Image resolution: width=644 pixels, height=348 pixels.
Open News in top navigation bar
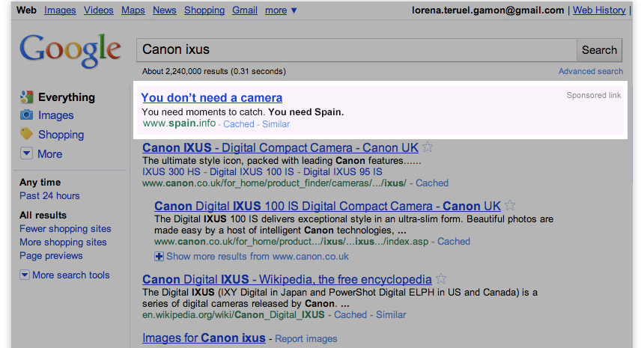(x=164, y=10)
